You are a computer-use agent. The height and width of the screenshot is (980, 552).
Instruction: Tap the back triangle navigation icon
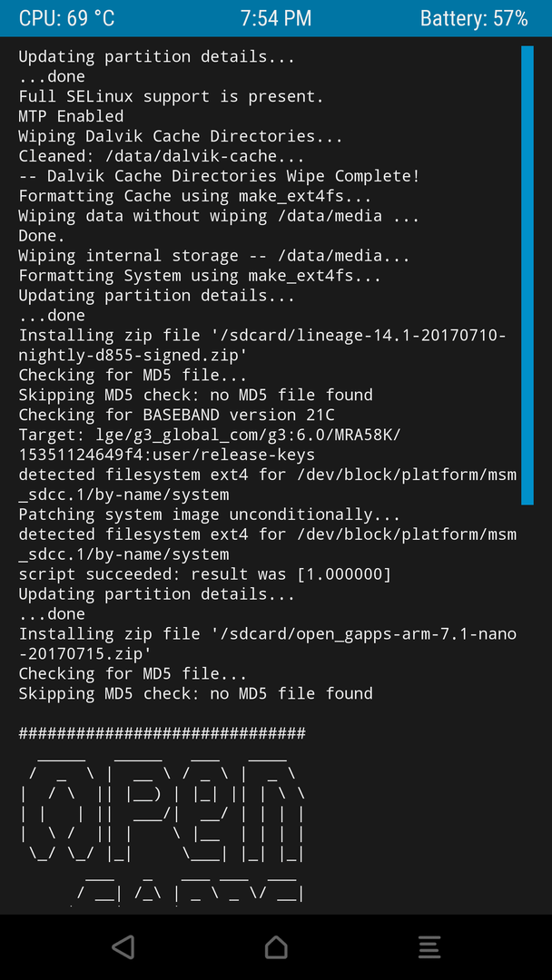pyautogui.click(x=123, y=946)
